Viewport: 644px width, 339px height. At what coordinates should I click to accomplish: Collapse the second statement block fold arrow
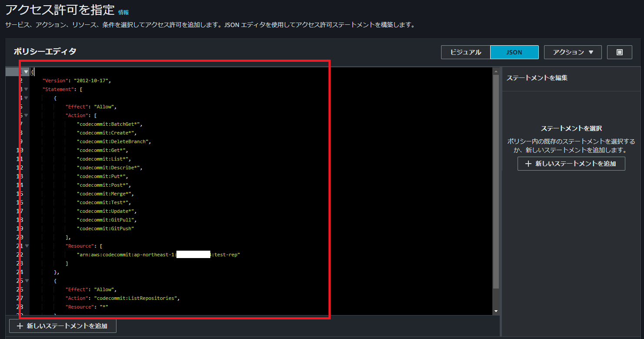[x=26, y=280]
